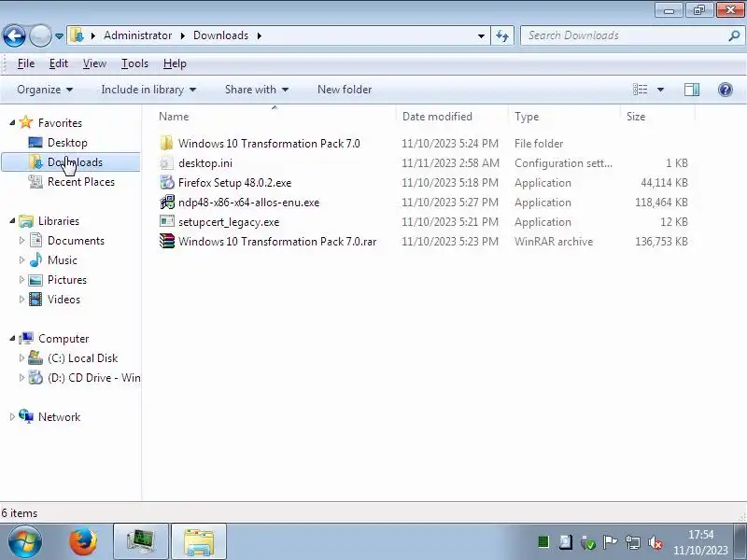Launch Firefox from the taskbar

pos(83,541)
